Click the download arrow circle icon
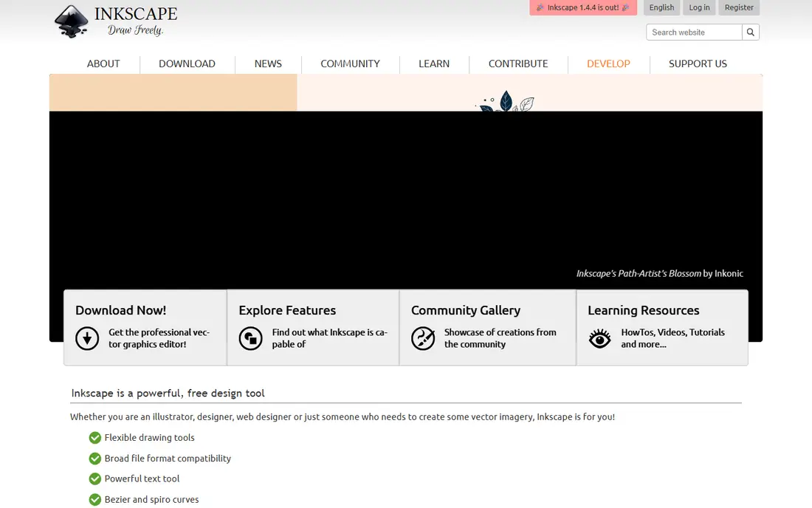 point(87,339)
